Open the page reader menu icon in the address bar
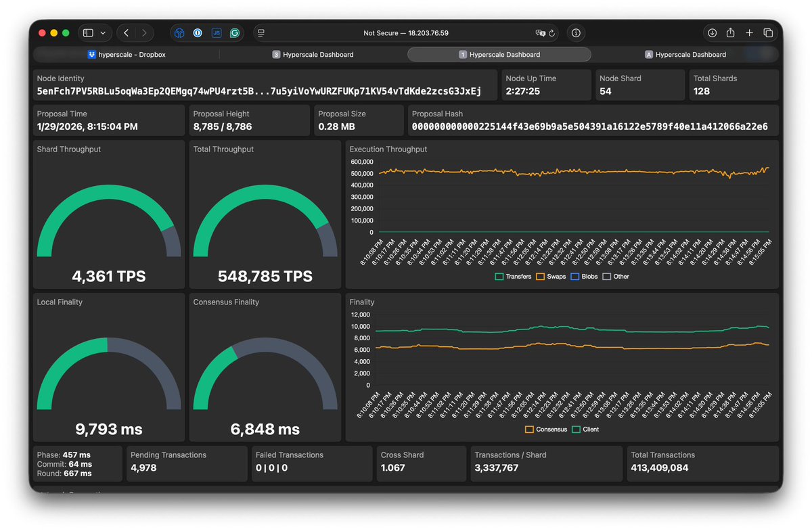The height and width of the screenshot is (531, 812). pyautogui.click(x=261, y=32)
